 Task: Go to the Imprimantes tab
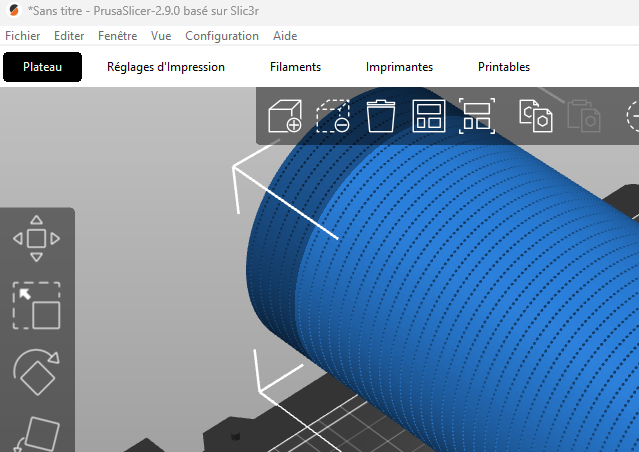399,67
